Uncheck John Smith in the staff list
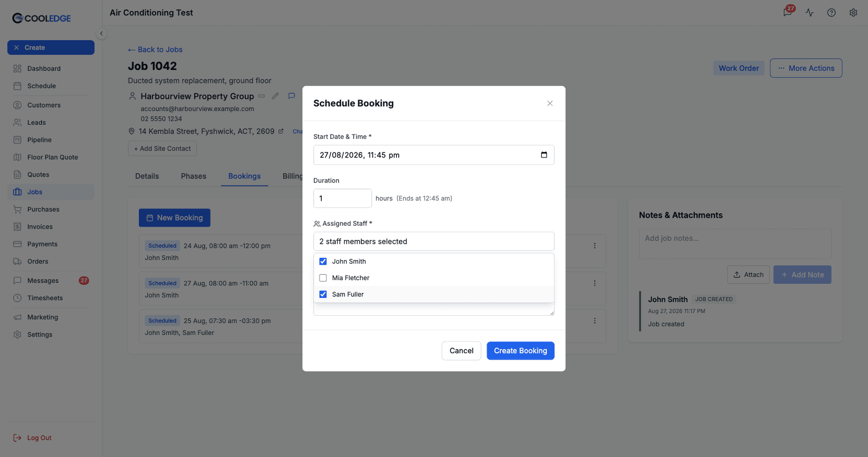Image resolution: width=868 pixels, height=457 pixels. (x=323, y=262)
